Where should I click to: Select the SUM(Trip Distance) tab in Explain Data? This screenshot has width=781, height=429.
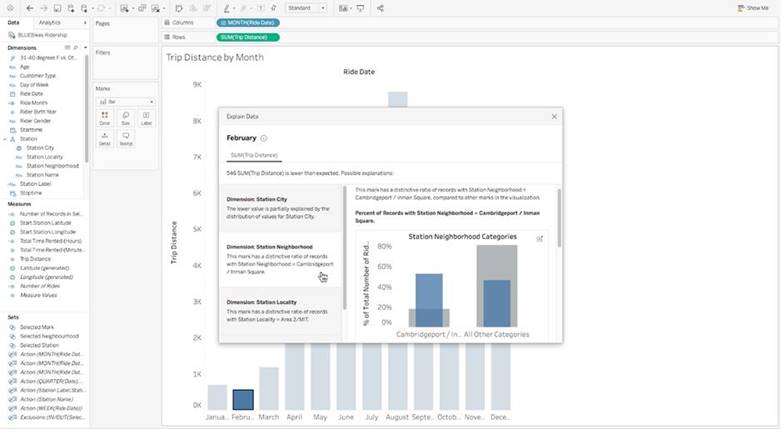[253, 156]
